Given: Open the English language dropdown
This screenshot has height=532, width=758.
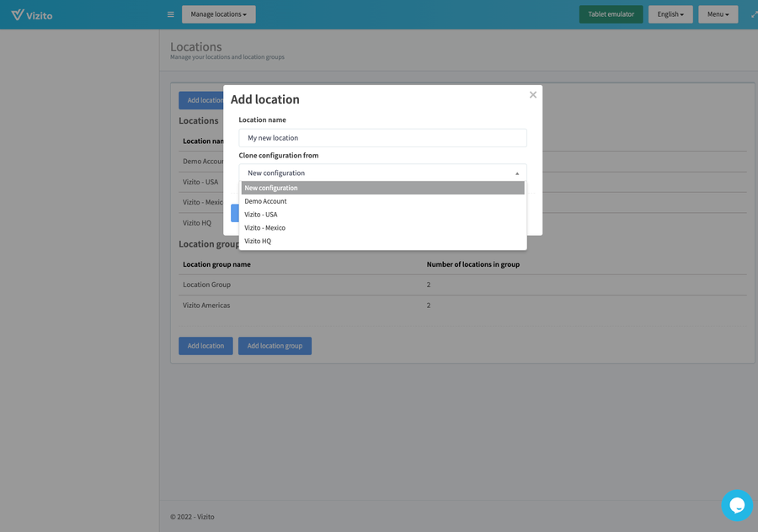Looking at the screenshot, I should 670,14.
